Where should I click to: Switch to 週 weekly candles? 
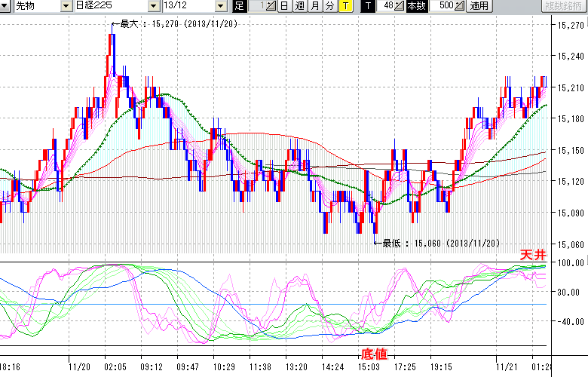299,6
